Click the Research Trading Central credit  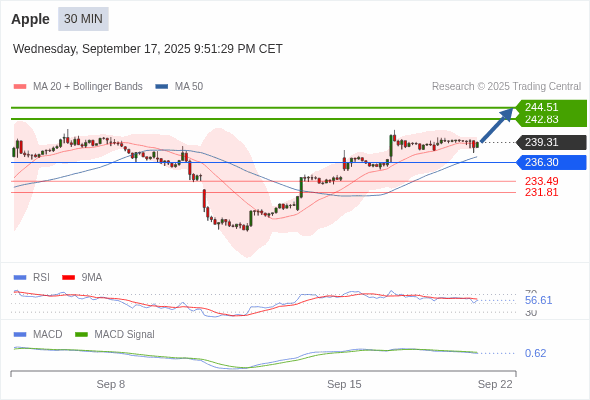(x=506, y=87)
